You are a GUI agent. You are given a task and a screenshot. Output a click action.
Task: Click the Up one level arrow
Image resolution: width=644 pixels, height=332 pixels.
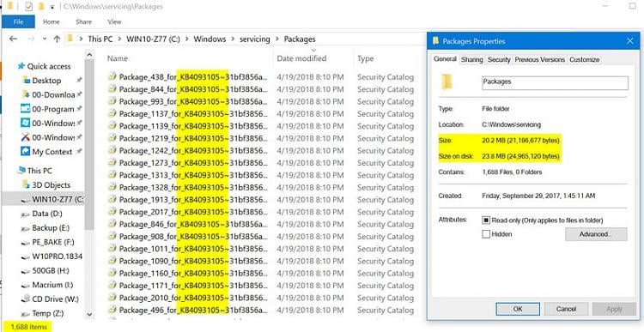click(x=57, y=39)
